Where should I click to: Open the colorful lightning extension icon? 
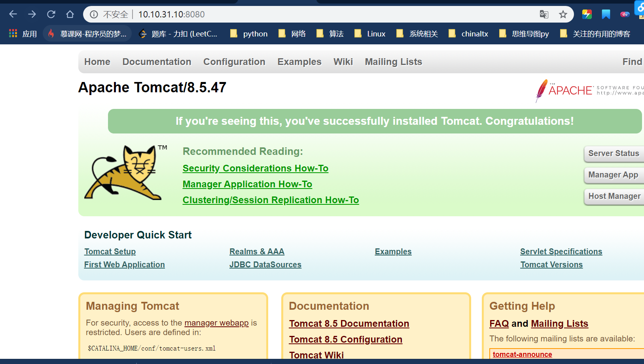click(587, 15)
